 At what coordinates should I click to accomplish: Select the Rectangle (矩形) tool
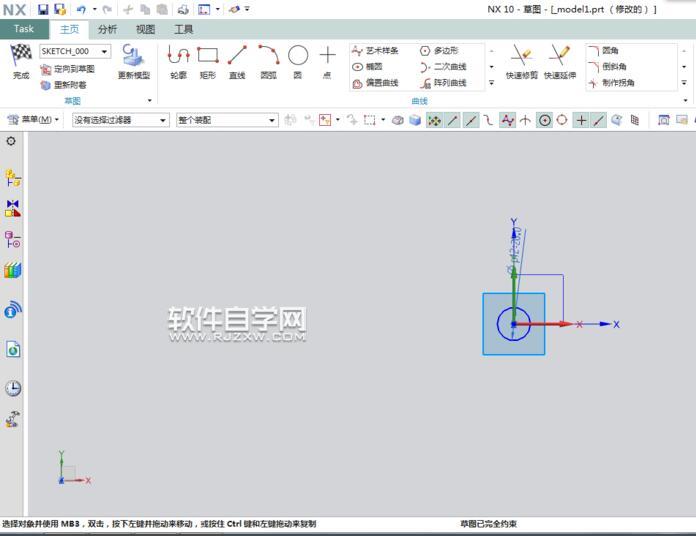(x=208, y=62)
